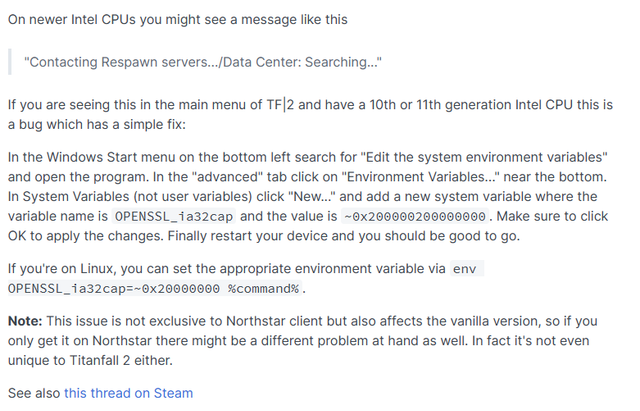Place cursor in 'TF|2' text
Image resolution: width=640 pixels, height=411 pixels.
click(x=280, y=105)
